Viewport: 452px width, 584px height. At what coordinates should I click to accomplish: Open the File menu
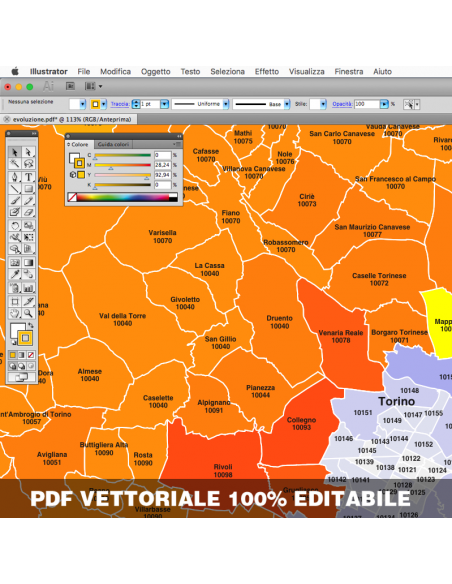point(84,72)
